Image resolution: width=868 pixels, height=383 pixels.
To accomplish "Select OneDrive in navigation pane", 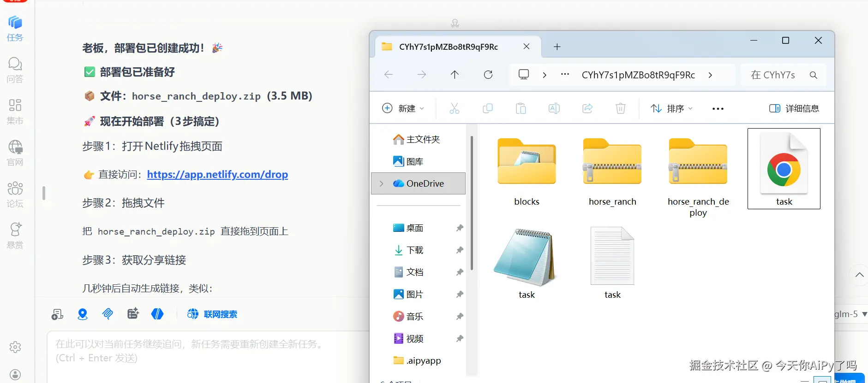I will [x=419, y=183].
